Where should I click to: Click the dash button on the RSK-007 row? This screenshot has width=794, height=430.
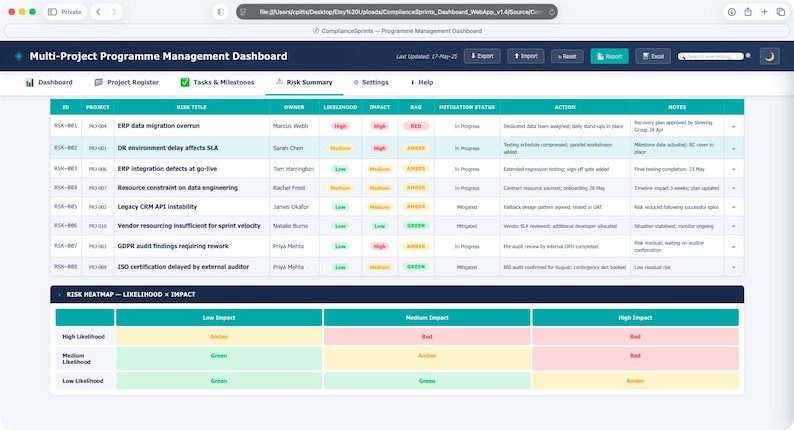tap(733, 247)
